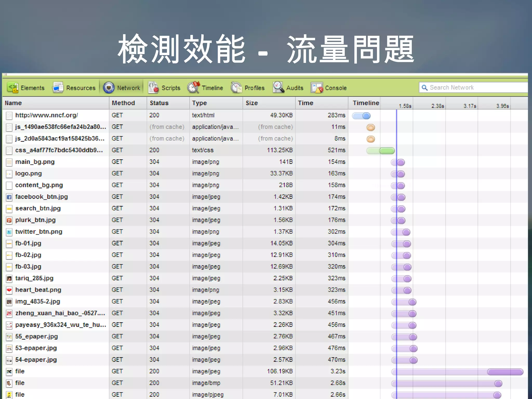Image resolution: width=532 pixels, height=399 pixels.
Task: Click the magnifier icon in Search Network
Action: [x=424, y=88]
